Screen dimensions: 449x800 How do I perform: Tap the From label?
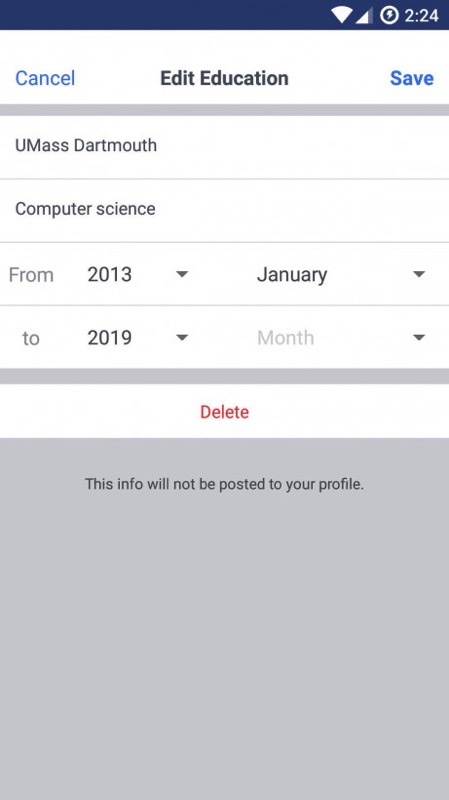pos(31,275)
